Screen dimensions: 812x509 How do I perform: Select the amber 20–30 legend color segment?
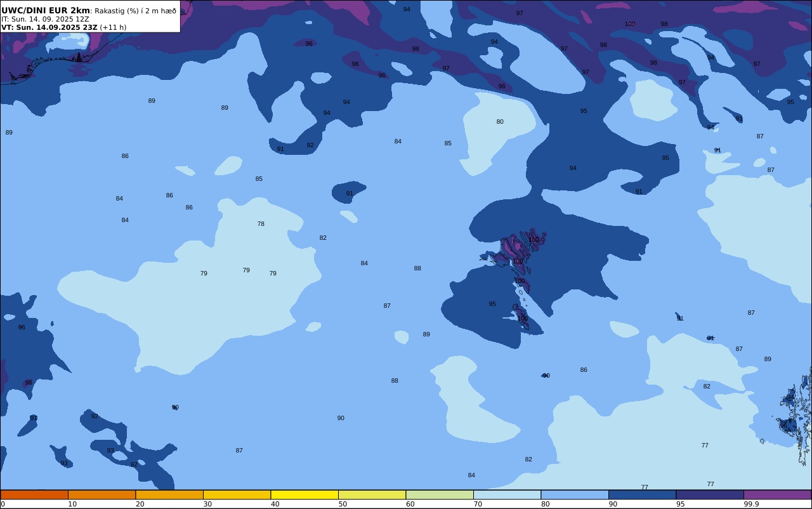pos(169,494)
